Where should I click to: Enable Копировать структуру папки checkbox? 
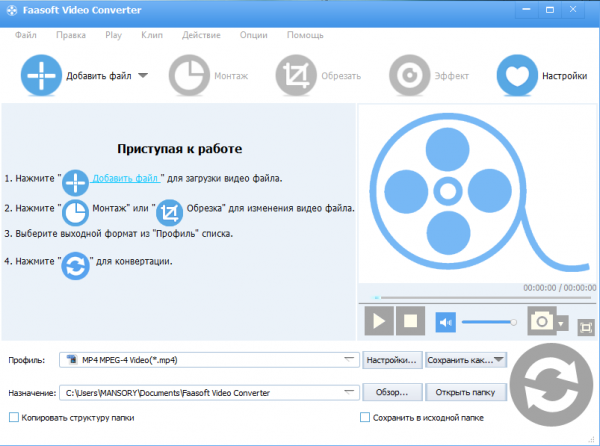14,417
